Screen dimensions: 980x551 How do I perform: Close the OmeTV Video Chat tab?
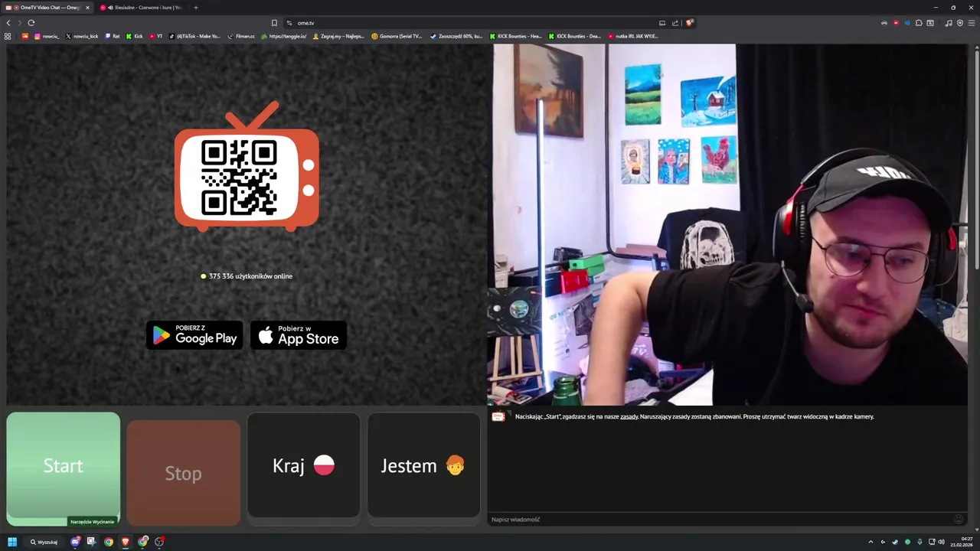tap(87, 8)
